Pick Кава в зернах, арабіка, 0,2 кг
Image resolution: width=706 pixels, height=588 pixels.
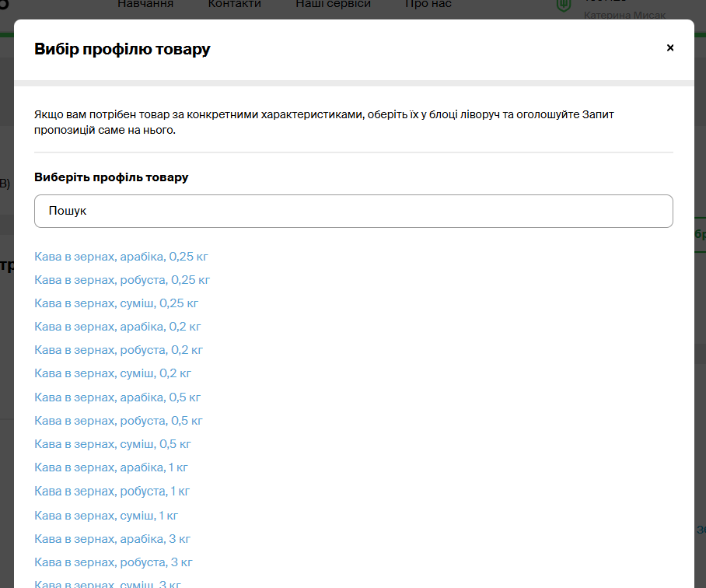pos(117,326)
